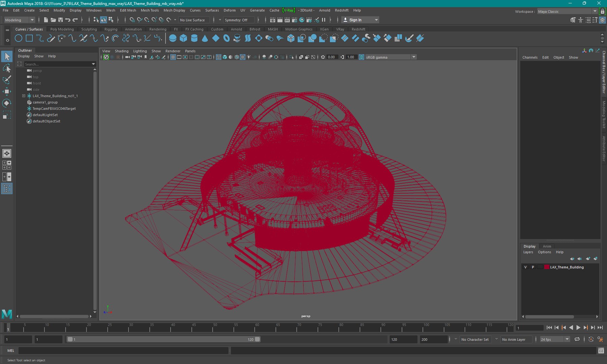The image size is (607, 364).
Task: Select the NURBS Circle tool on shelf
Action: 19,38
